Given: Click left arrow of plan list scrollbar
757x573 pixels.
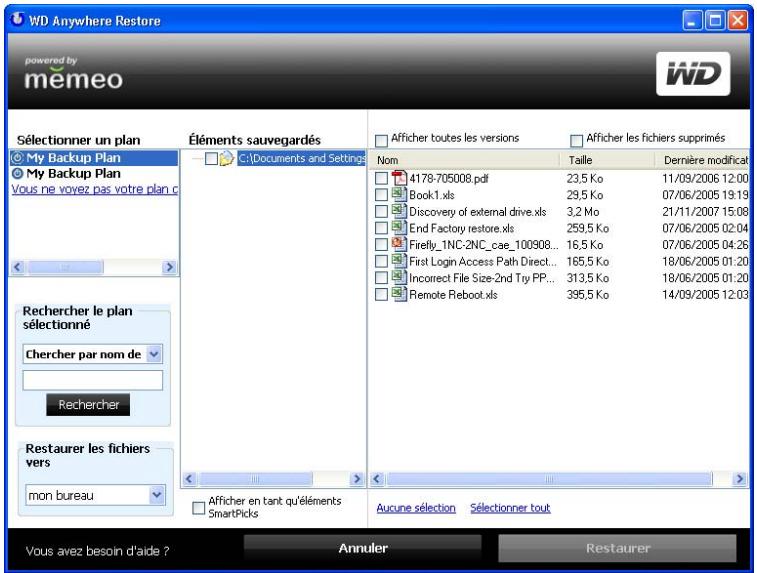Looking at the screenshot, I should click(x=18, y=267).
